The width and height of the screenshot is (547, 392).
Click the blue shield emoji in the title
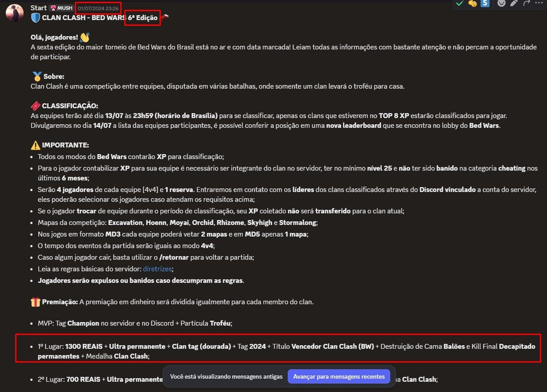tap(36, 18)
